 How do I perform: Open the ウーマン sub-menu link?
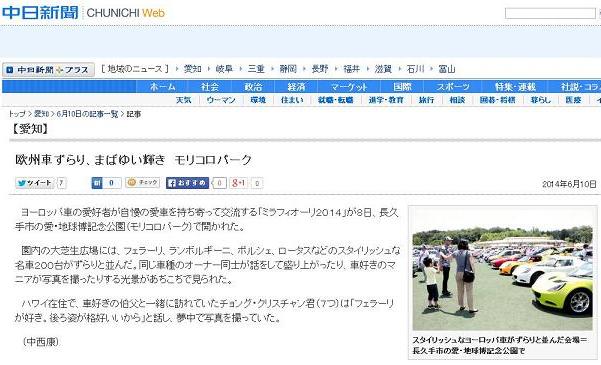click(x=221, y=100)
